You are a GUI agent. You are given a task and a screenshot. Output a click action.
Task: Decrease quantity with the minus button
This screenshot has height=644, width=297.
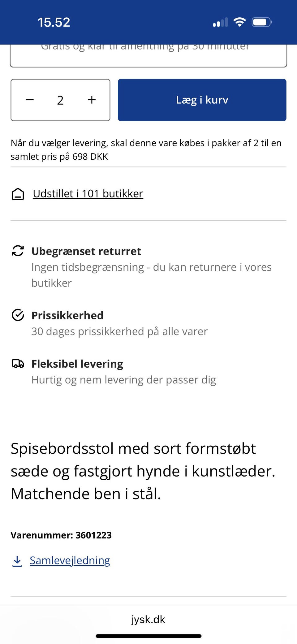[30, 100]
